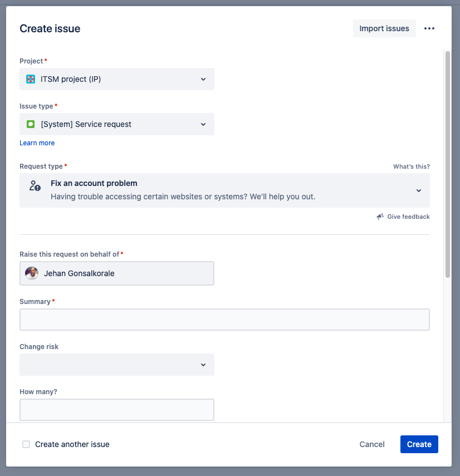Expand the Request type selector

pyautogui.click(x=224, y=190)
